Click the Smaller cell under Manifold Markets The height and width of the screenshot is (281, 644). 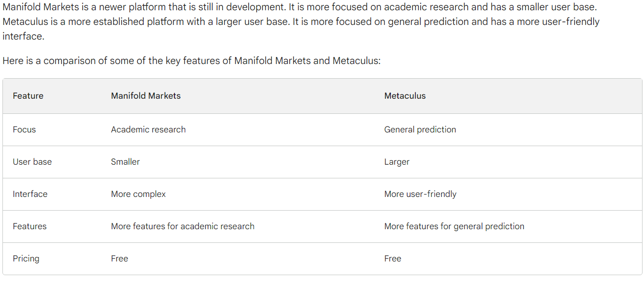(x=125, y=162)
